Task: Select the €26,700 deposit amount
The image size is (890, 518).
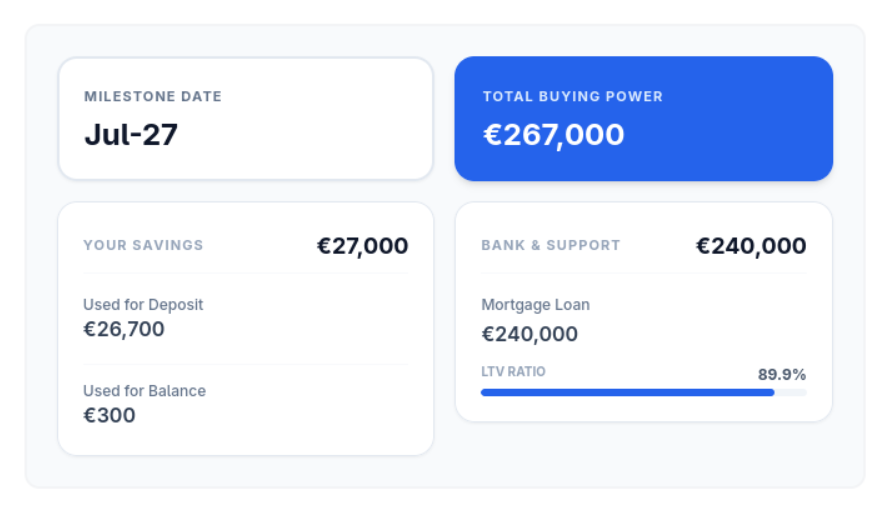Action: coord(124,329)
